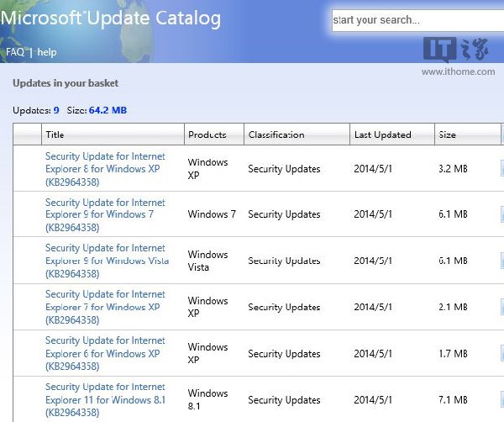Sort by the Classification column header
504x422 pixels.
pos(297,135)
